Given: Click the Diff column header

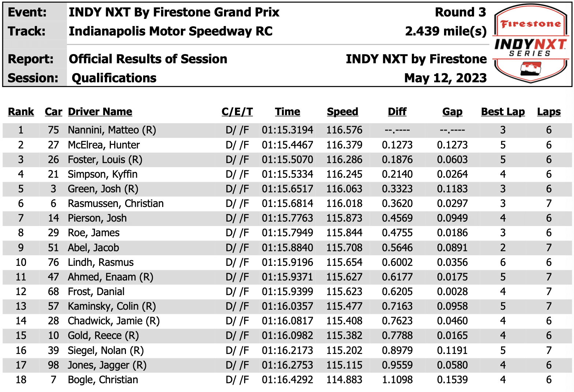Looking at the screenshot, I should coord(397,112).
